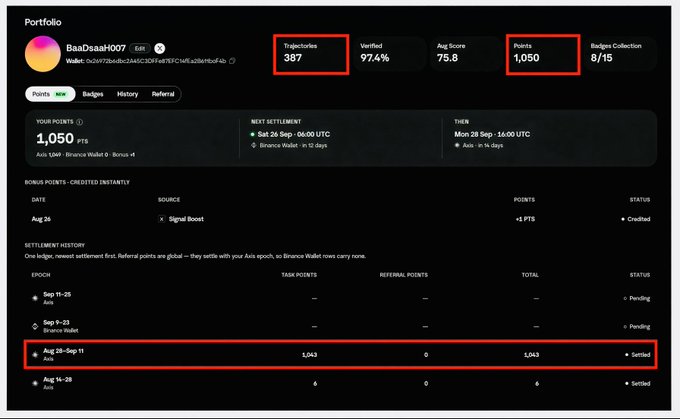
Task: Click the Task Points column header
Action: click(299, 275)
